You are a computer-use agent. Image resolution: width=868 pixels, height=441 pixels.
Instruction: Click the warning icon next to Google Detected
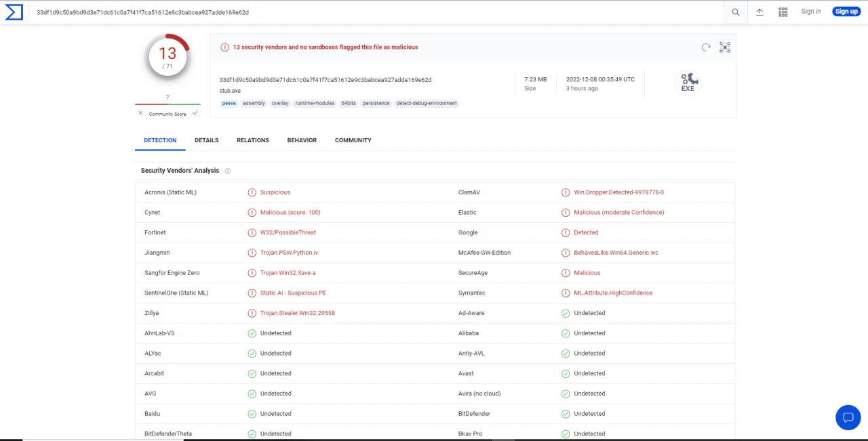[566, 232]
